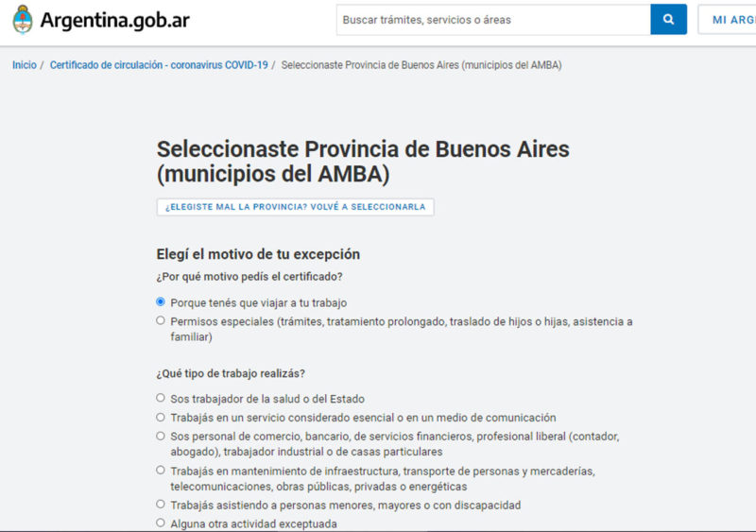Focus the 'Buscar trámites, servicios o áreas' search field
Image resolution: width=756 pixels, height=532 pixels.
[492, 20]
